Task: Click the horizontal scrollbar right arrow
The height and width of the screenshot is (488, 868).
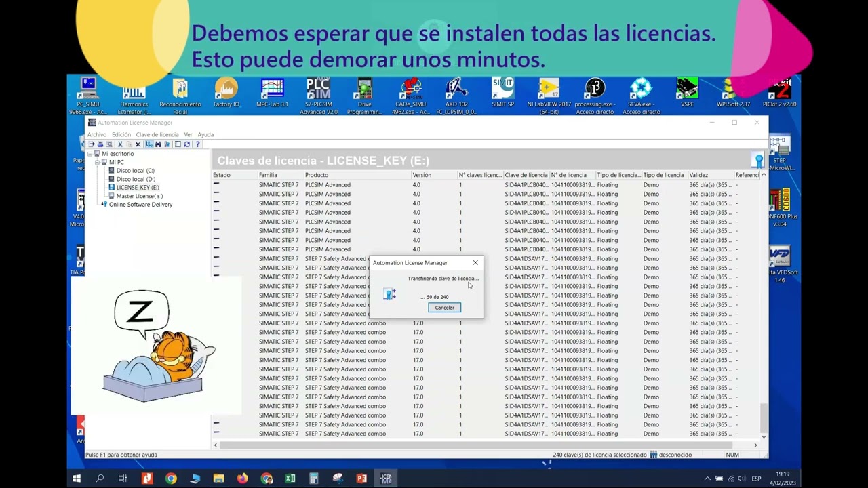Action: [x=755, y=445]
